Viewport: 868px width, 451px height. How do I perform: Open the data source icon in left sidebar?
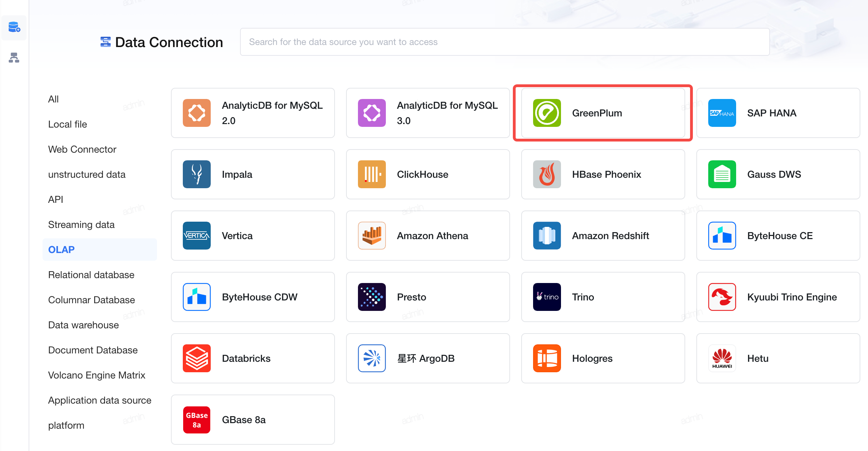coord(14,27)
